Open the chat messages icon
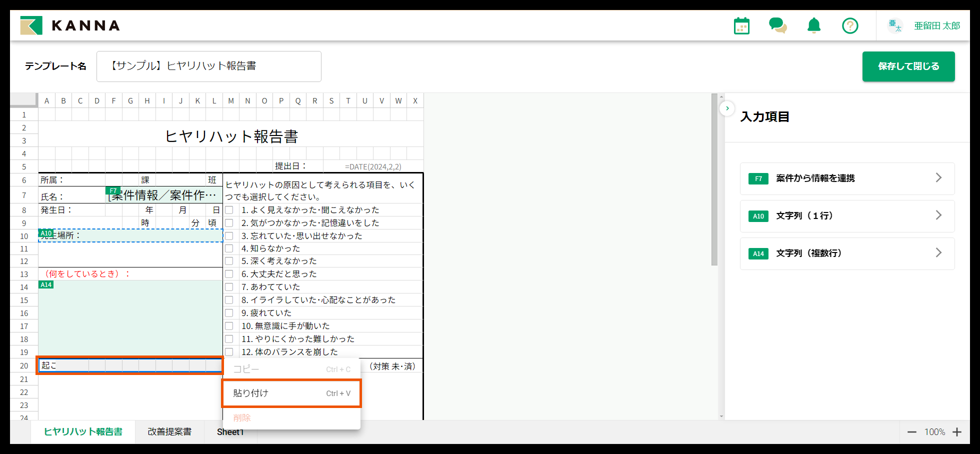Screen dimensions: 980x454 coord(778,25)
